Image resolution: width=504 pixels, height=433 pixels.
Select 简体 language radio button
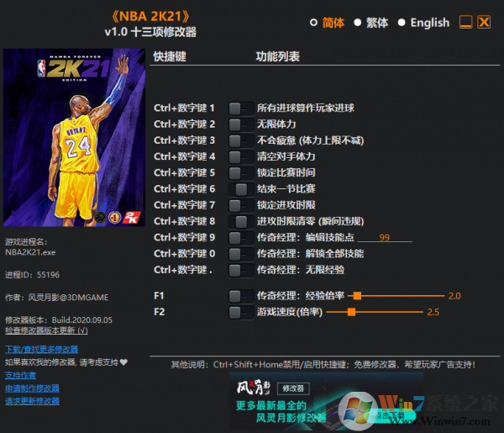pyautogui.click(x=313, y=23)
